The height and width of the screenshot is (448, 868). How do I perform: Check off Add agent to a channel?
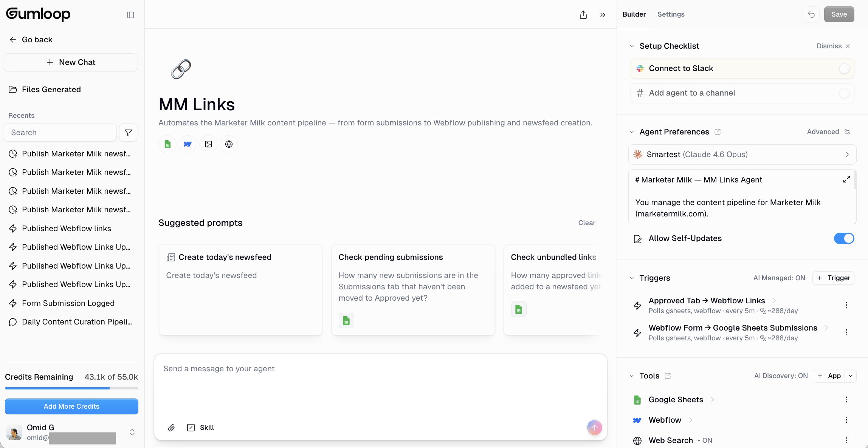844,93
